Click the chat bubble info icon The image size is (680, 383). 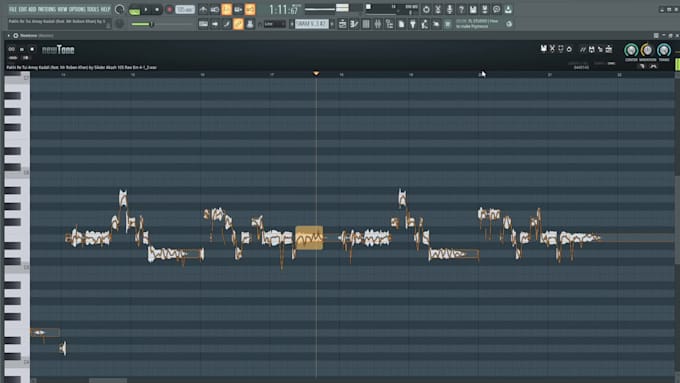496,10
